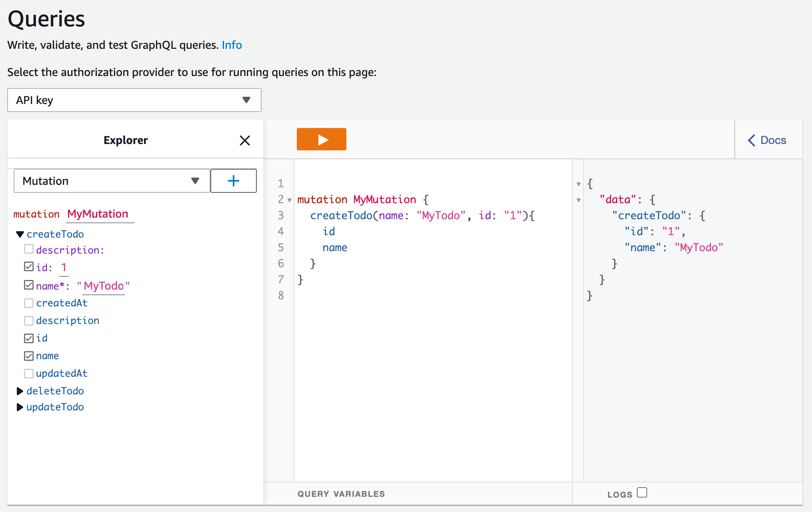Edit the MyTodo name value in Explorer
This screenshot has height=512, width=812.
point(104,286)
